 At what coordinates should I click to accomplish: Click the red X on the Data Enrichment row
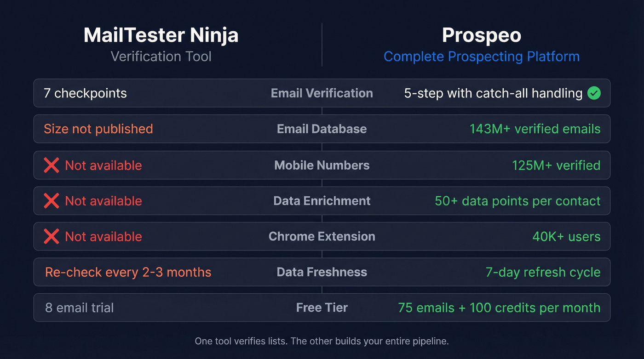pyautogui.click(x=51, y=201)
